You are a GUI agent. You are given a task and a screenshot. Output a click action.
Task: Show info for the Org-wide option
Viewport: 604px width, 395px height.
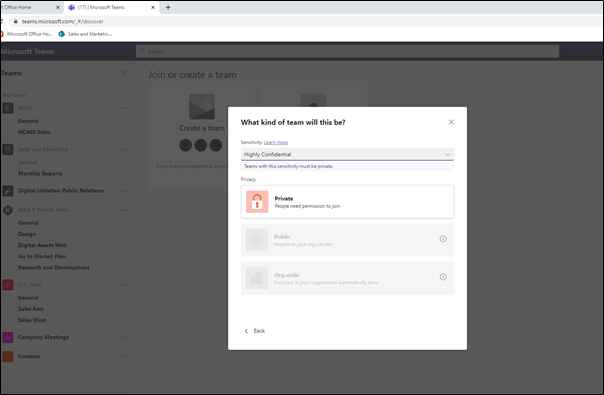tap(443, 277)
